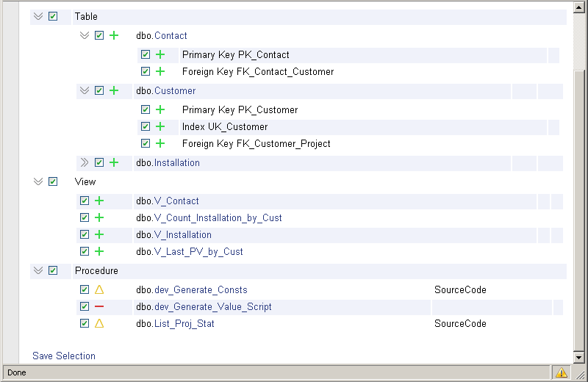Click the yellow warning triangle for dev_Generate_Consts
588x382 pixels.
click(99, 289)
